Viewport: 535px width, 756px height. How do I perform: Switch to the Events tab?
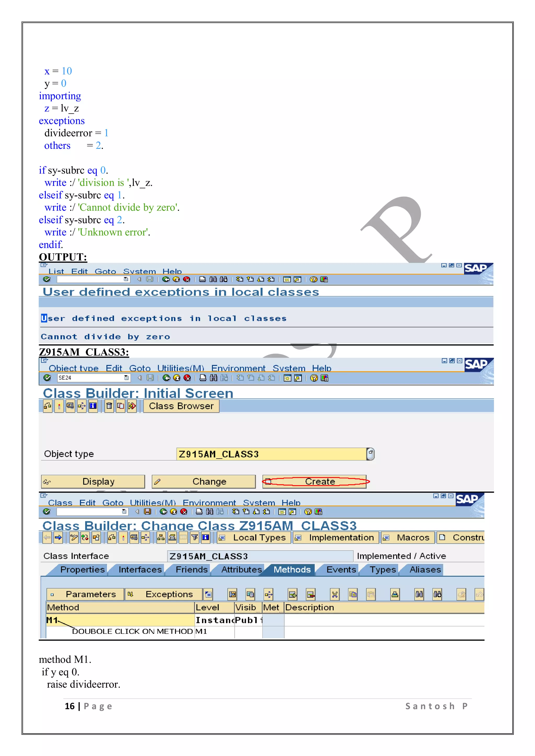pyautogui.click(x=341, y=570)
